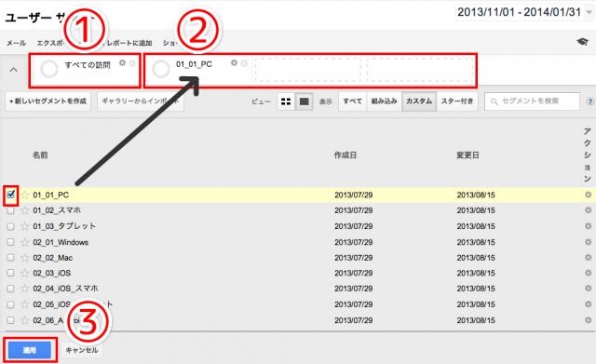Click the graduation cap help icon
596x364 pixels.
tap(582, 41)
